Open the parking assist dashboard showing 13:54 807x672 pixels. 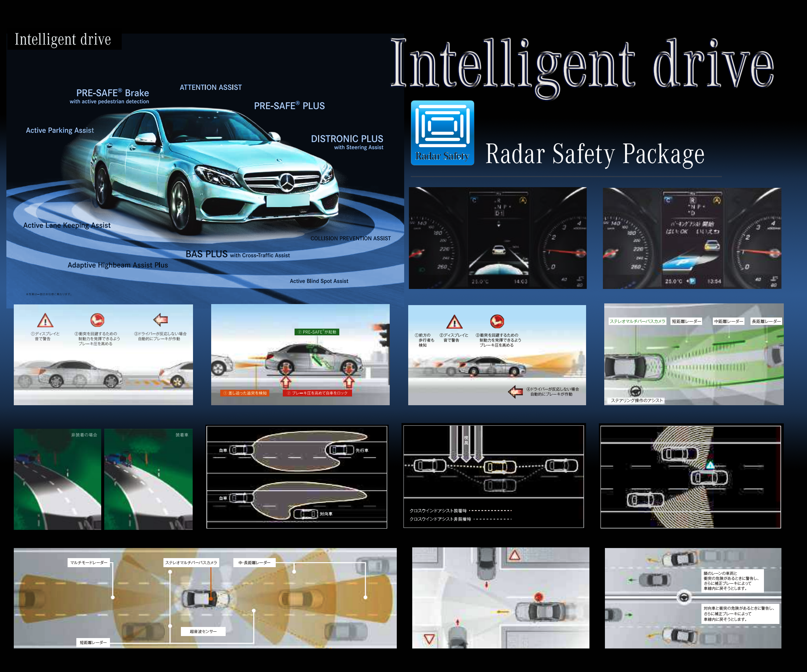[x=691, y=238]
